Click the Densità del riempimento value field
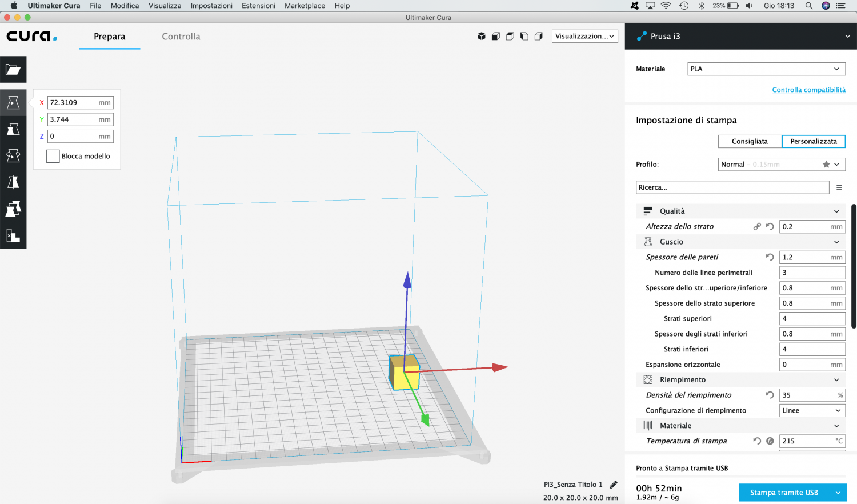Viewport: 857px width, 504px height. [812, 395]
